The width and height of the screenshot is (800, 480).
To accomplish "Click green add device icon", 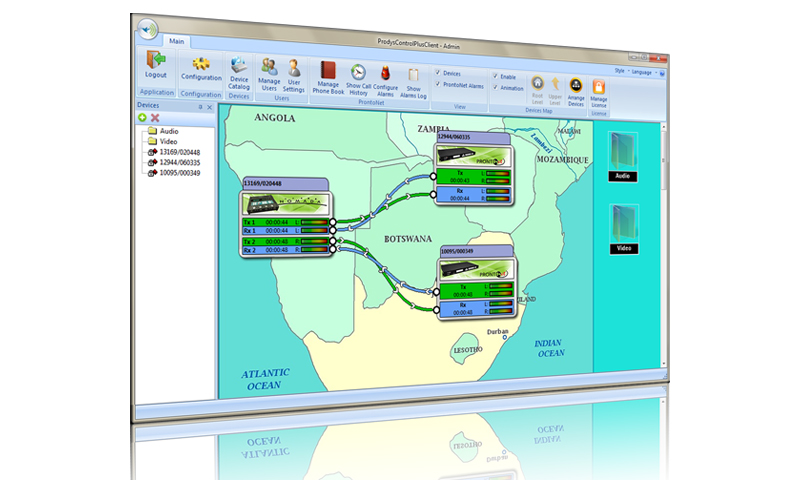I will click(143, 118).
